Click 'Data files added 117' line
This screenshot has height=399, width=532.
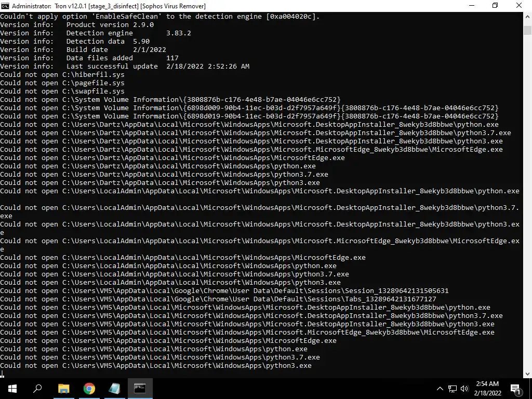pos(89,58)
